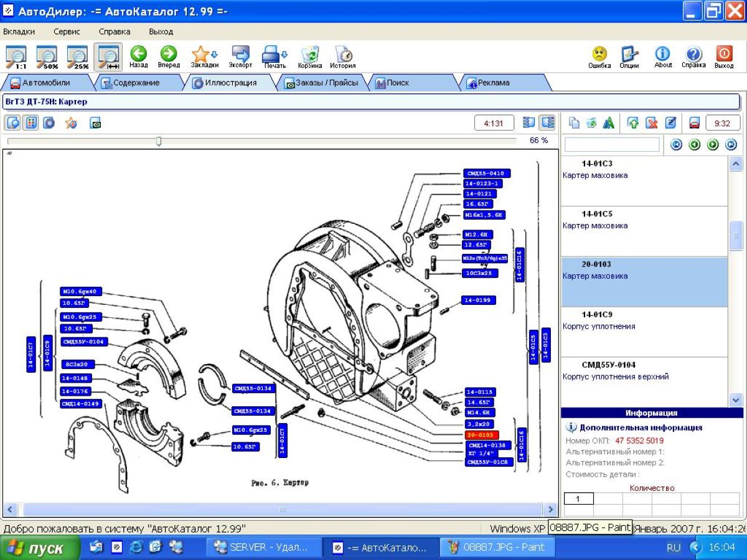Open the Корзина cart
The width and height of the screenshot is (747, 560).
309,57
